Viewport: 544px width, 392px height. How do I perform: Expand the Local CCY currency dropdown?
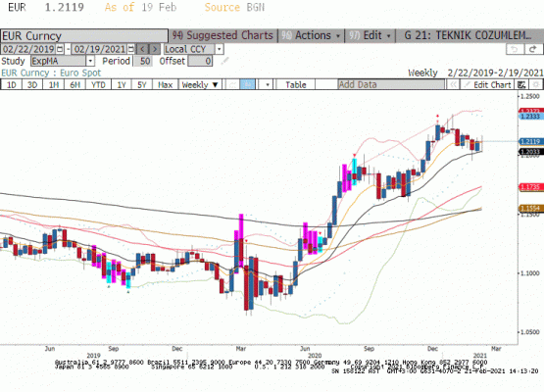pos(219,49)
